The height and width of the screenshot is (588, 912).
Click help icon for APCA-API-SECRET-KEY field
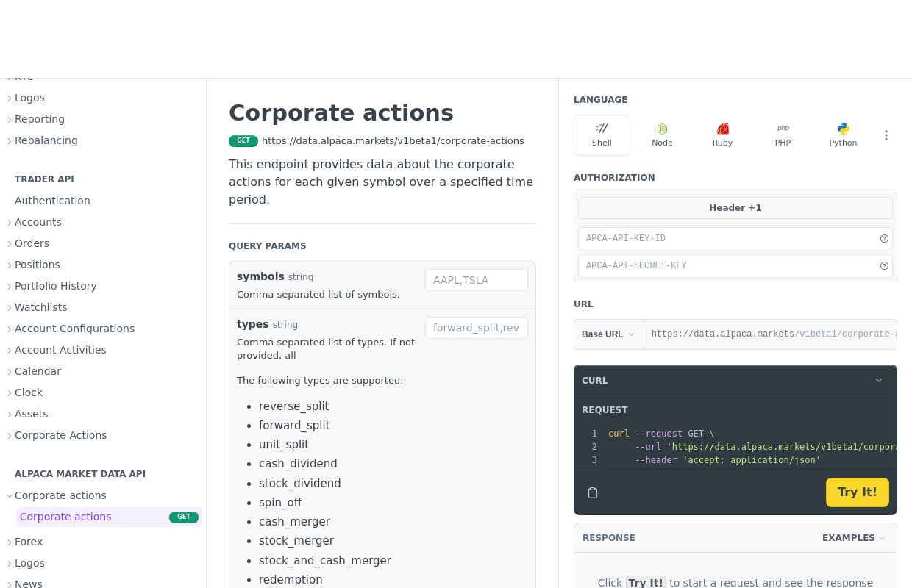point(884,265)
